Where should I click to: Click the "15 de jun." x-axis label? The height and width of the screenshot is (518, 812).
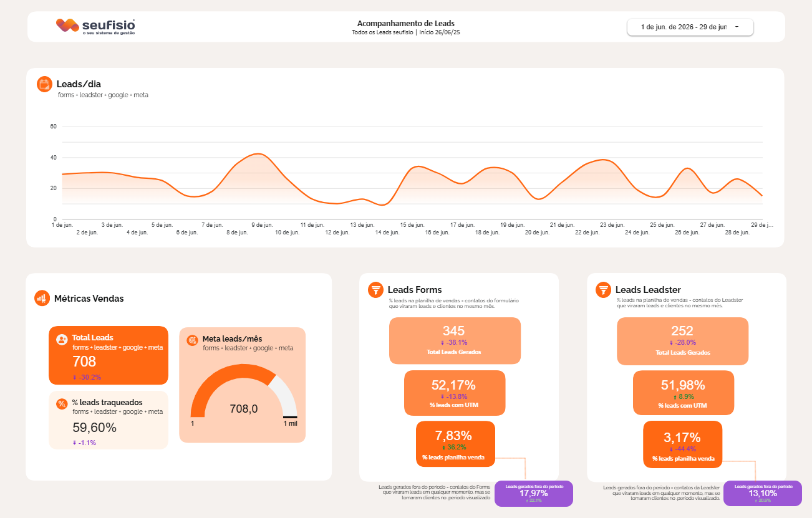coord(412,224)
